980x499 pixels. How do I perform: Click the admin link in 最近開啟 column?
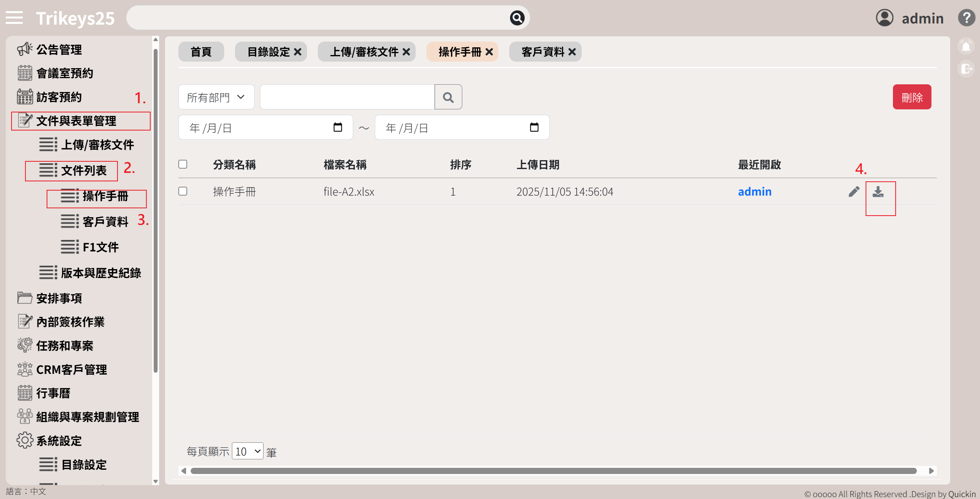coord(754,192)
